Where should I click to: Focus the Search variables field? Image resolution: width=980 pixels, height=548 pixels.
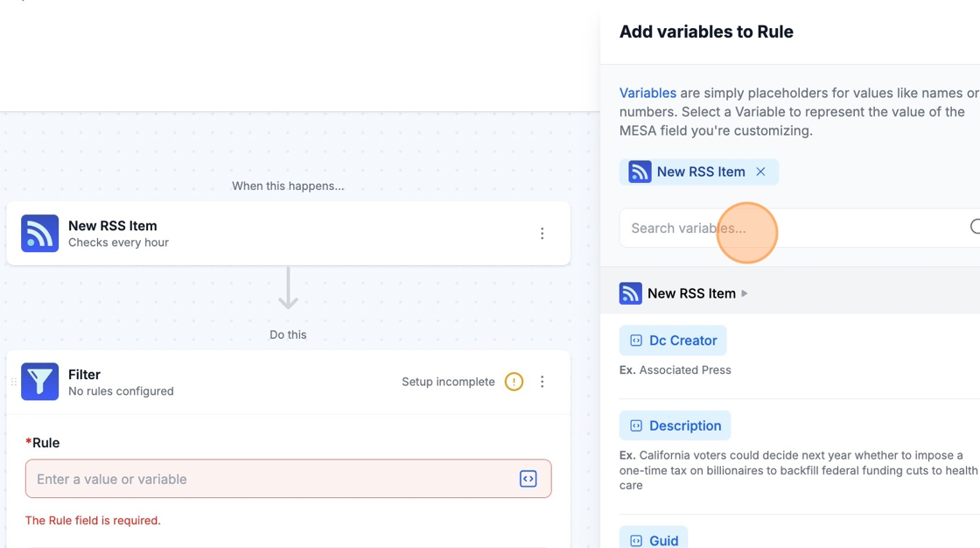click(x=787, y=228)
